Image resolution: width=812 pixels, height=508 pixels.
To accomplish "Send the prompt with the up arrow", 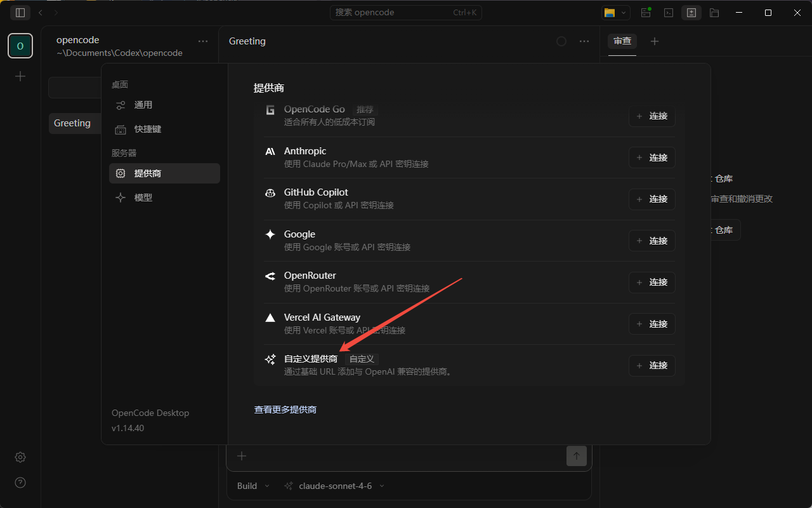I will [x=577, y=455].
